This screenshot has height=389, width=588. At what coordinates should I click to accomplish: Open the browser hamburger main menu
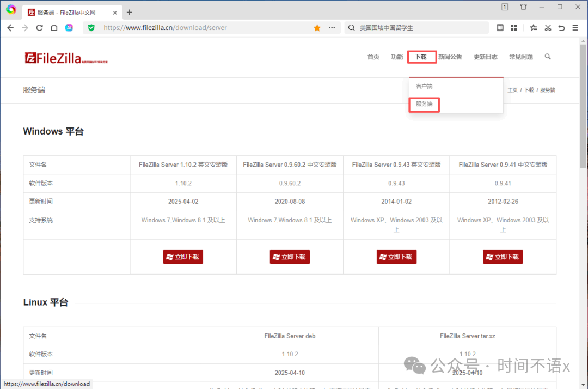pos(575,28)
